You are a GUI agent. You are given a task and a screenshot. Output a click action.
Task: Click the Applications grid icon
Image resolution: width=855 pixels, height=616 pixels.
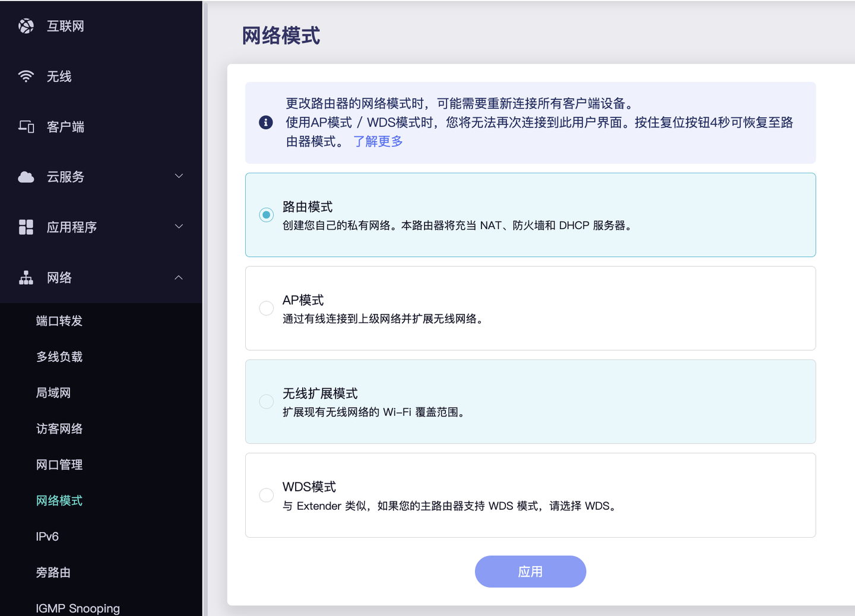(26, 227)
